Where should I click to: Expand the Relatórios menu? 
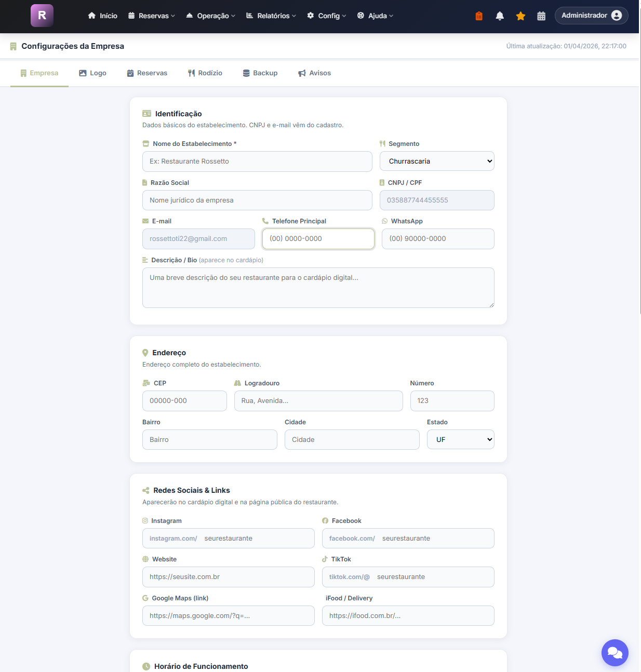click(x=271, y=16)
